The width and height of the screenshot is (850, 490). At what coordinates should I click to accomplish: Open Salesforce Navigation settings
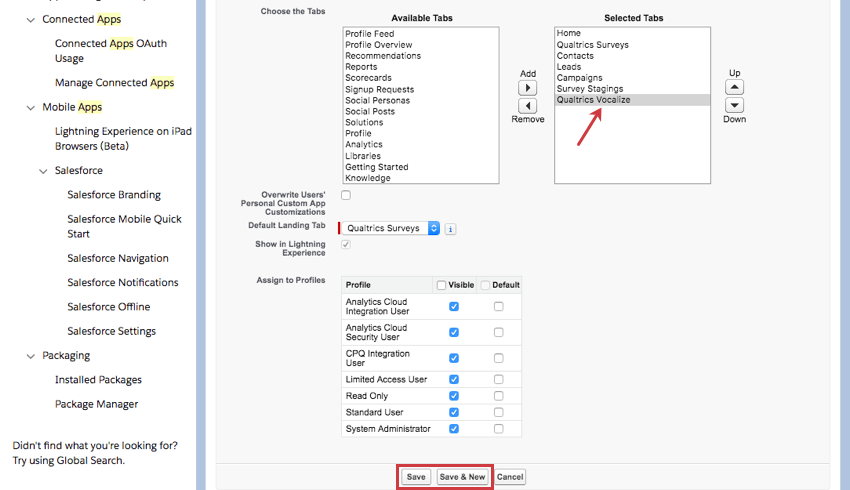pyautogui.click(x=118, y=258)
